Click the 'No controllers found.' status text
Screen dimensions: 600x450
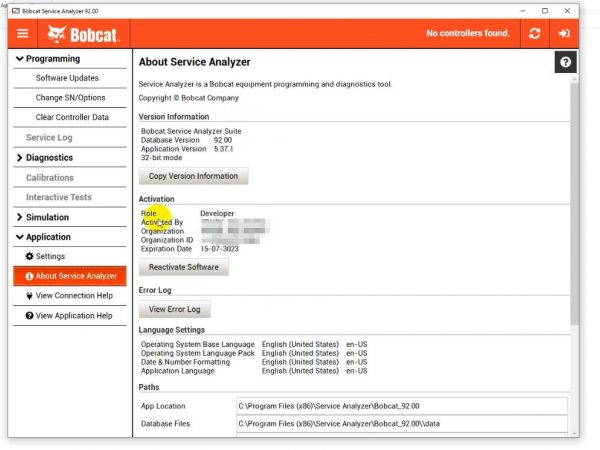coord(468,33)
